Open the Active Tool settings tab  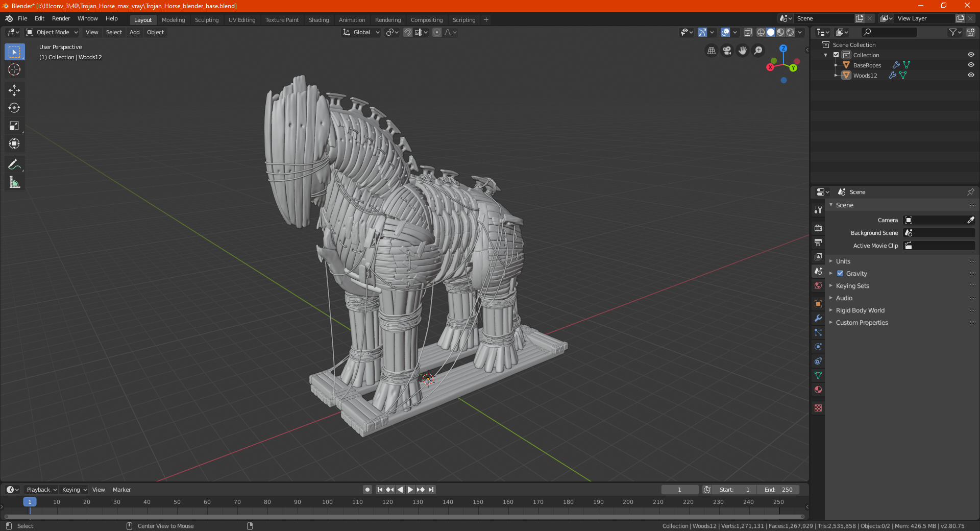[818, 209]
